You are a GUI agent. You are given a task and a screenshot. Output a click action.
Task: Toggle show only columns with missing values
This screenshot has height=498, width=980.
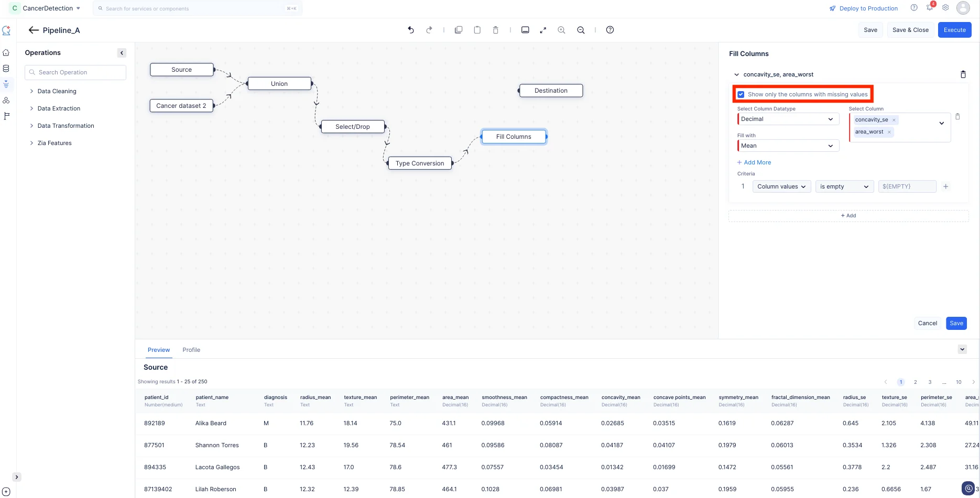click(x=741, y=94)
